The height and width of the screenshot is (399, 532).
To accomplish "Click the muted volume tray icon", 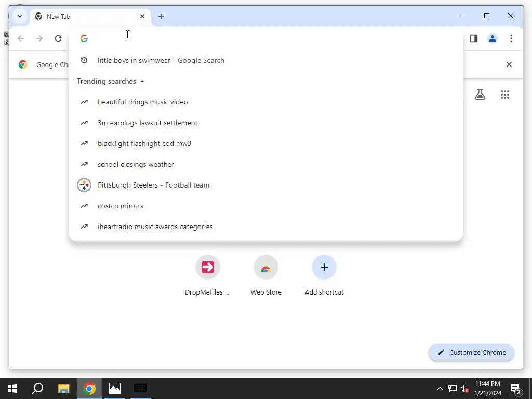I will click(465, 389).
